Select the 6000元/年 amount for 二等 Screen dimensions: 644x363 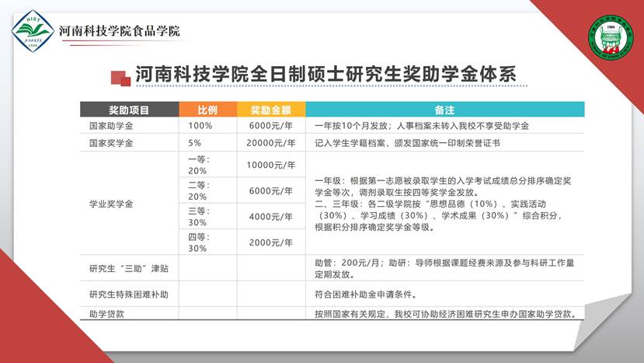coord(271,190)
